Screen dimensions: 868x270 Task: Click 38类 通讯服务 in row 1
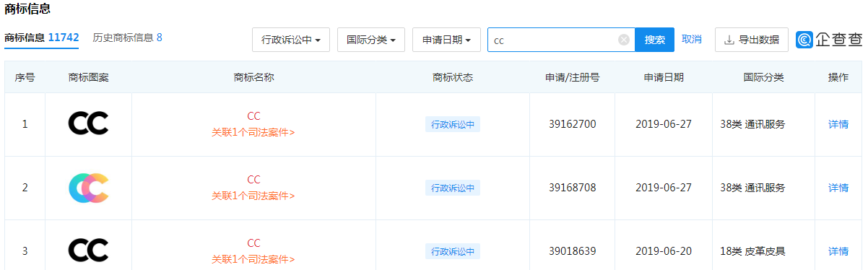752,124
